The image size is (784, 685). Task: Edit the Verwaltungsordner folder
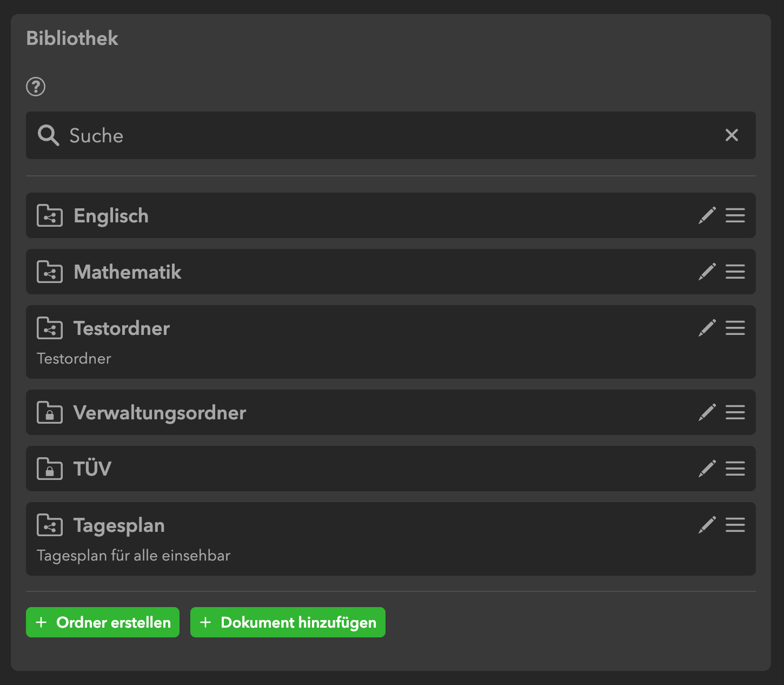click(707, 412)
